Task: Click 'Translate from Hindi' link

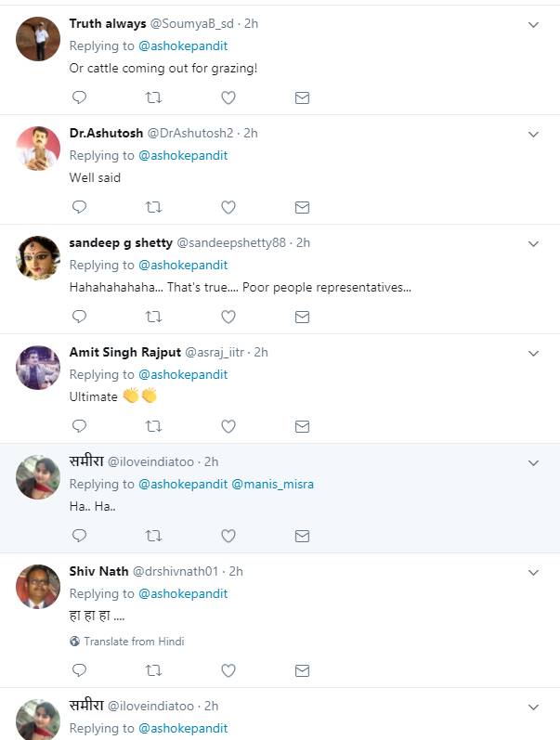Action: [134, 642]
